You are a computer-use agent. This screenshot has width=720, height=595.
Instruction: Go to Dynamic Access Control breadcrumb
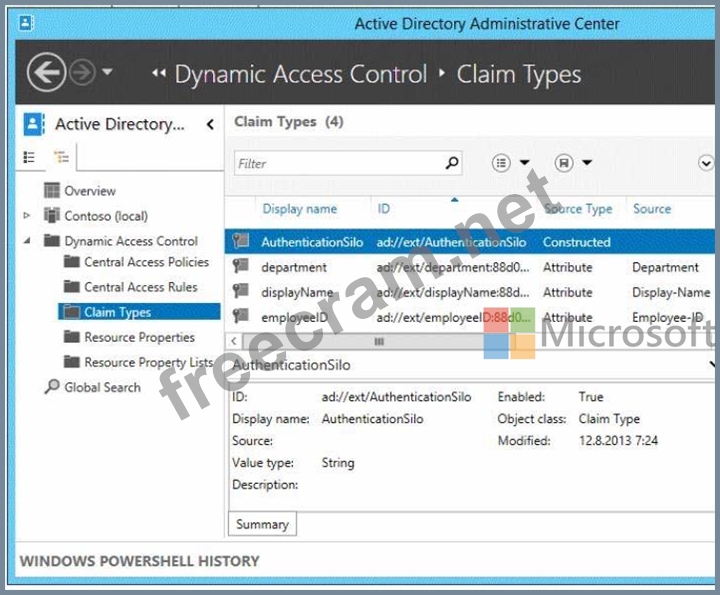[x=301, y=74]
